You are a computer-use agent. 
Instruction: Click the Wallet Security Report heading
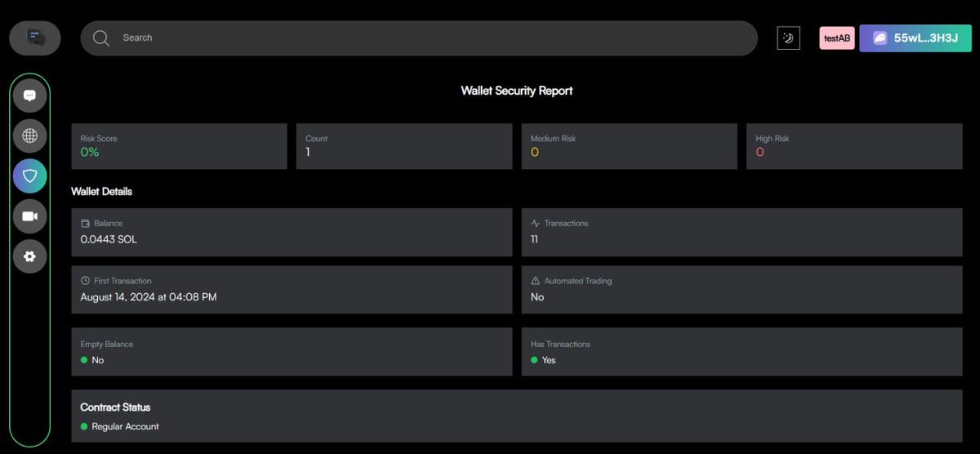tap(517, 91)
